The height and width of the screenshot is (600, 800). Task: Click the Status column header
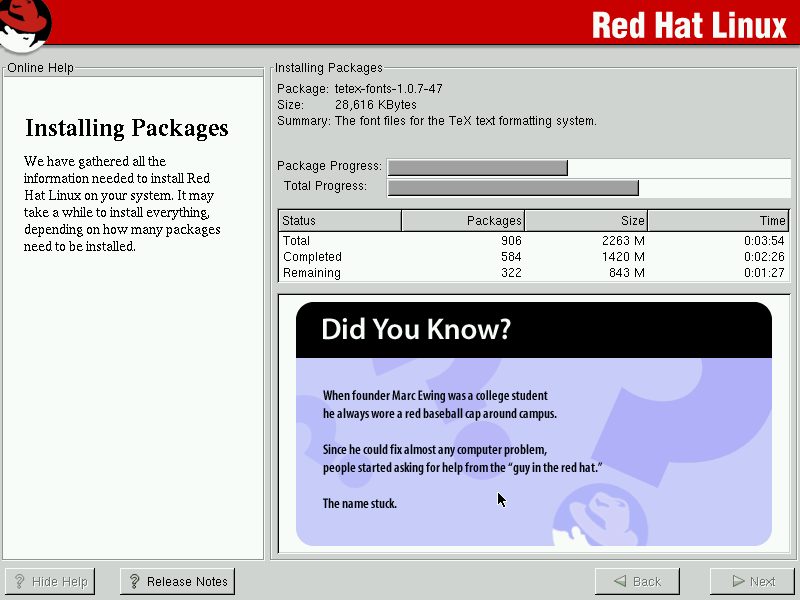[340, 220]
